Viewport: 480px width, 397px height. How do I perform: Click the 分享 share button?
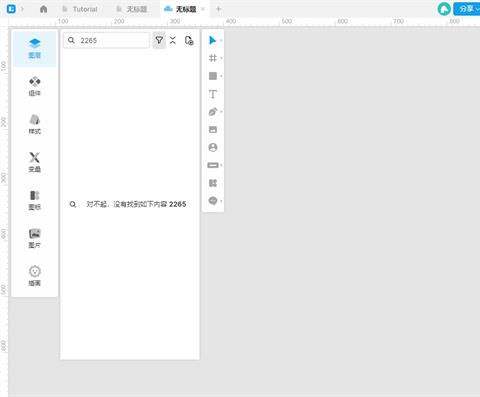tap(467, 9)
